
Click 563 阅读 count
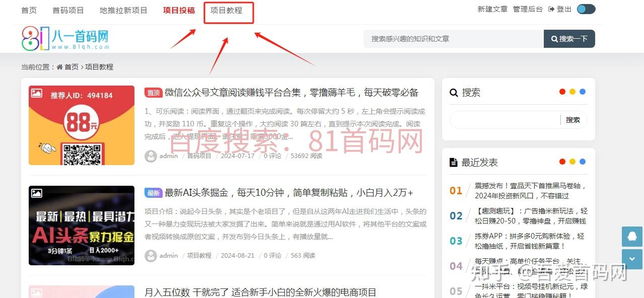click(x=303, y=256)
